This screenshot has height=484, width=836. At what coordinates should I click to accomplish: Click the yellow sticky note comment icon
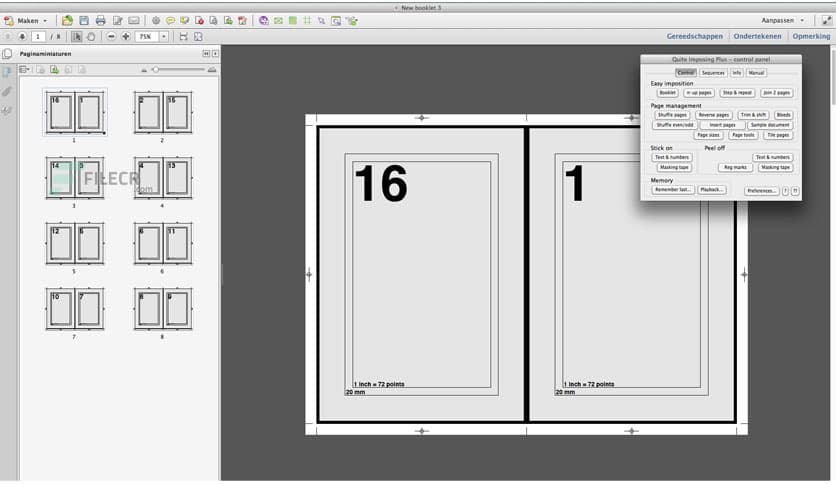170,21
